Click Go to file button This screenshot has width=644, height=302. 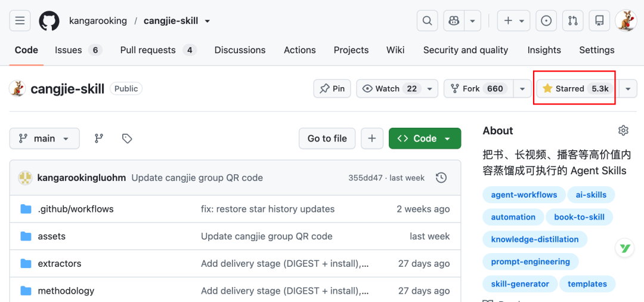click(327, 138)
